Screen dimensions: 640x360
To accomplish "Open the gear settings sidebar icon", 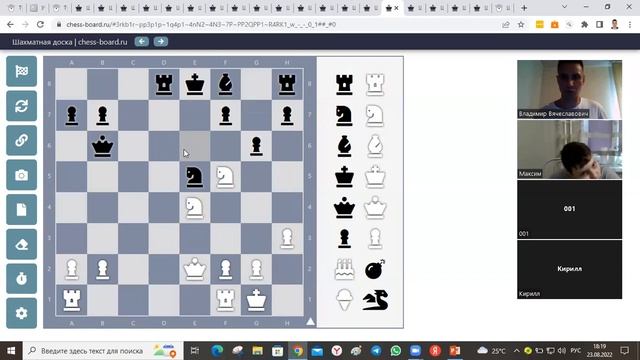I will 22,313.
